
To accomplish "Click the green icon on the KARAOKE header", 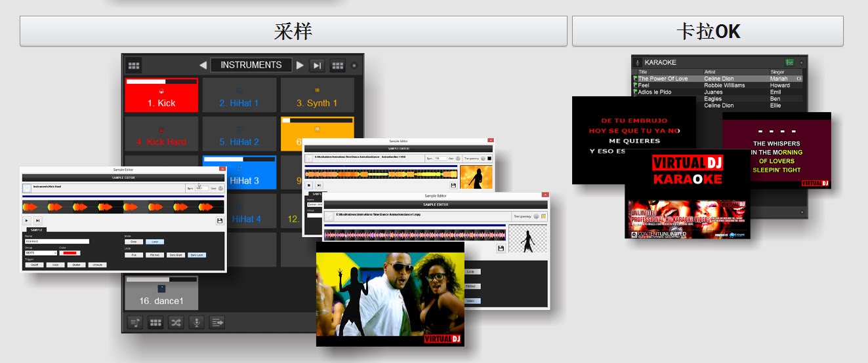I will coord(789,62).
